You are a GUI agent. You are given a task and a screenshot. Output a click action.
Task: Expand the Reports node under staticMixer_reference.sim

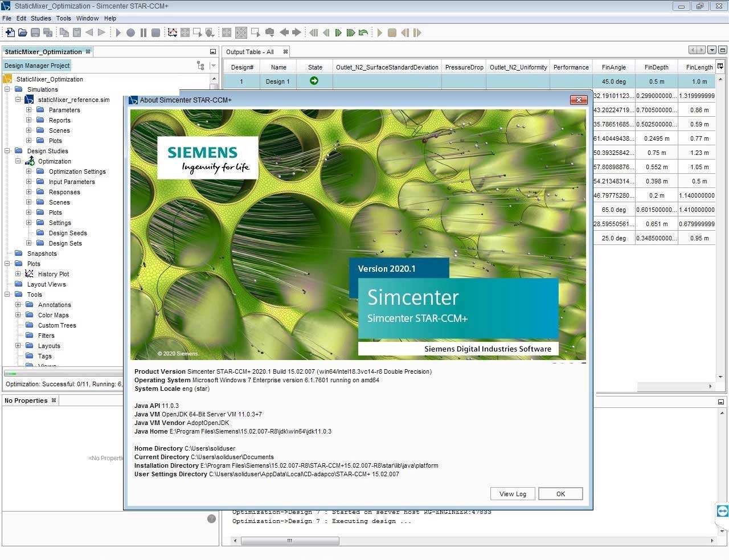click(28, 120)
